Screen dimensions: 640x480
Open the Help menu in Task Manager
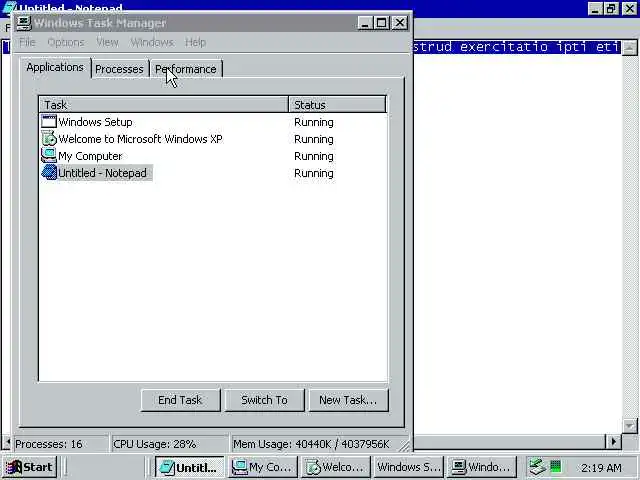coord(195,42)
